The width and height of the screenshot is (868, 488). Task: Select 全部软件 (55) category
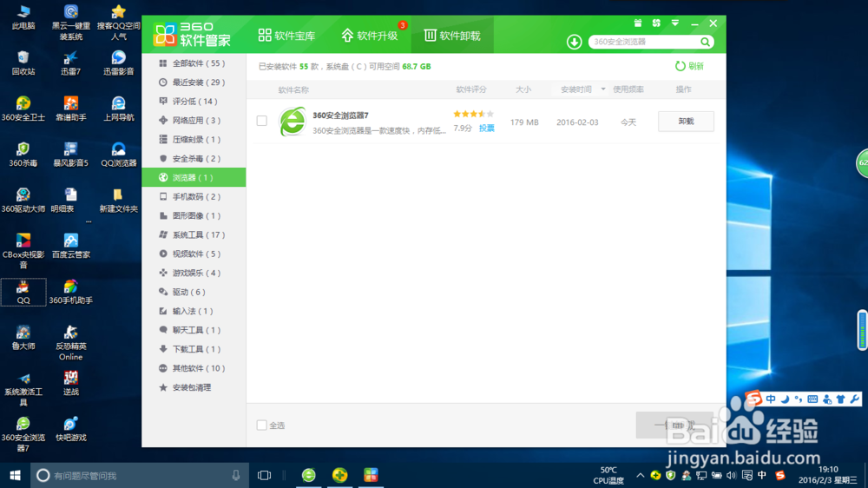click(x=194, y=63)
